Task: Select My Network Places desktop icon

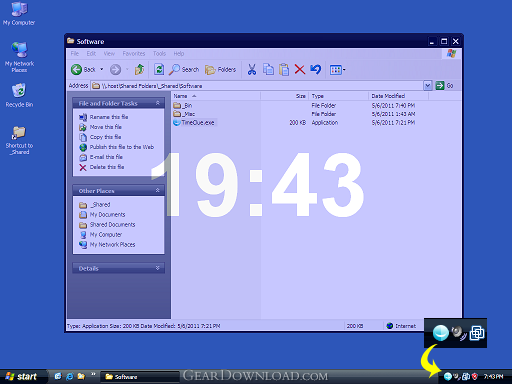Action: (19, 57)
